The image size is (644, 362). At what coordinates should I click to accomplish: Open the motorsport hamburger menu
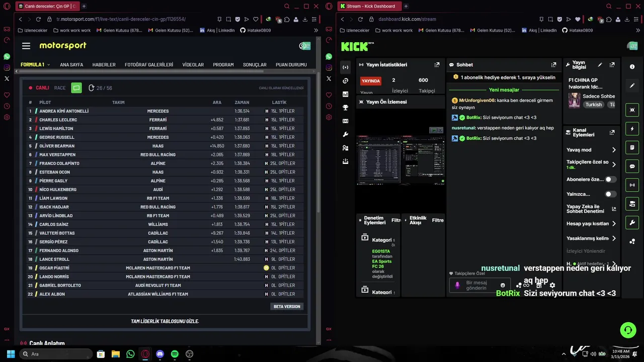[x=26, y=46]
